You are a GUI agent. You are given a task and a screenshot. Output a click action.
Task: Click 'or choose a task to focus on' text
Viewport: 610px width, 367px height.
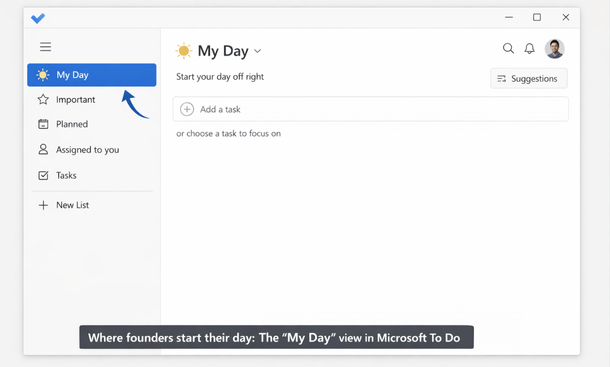point(228,133)
